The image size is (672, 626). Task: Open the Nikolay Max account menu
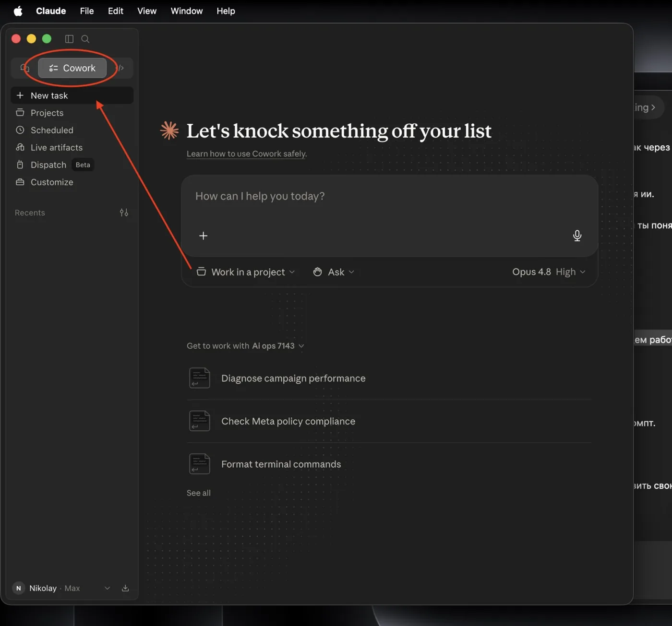(61, 588)
